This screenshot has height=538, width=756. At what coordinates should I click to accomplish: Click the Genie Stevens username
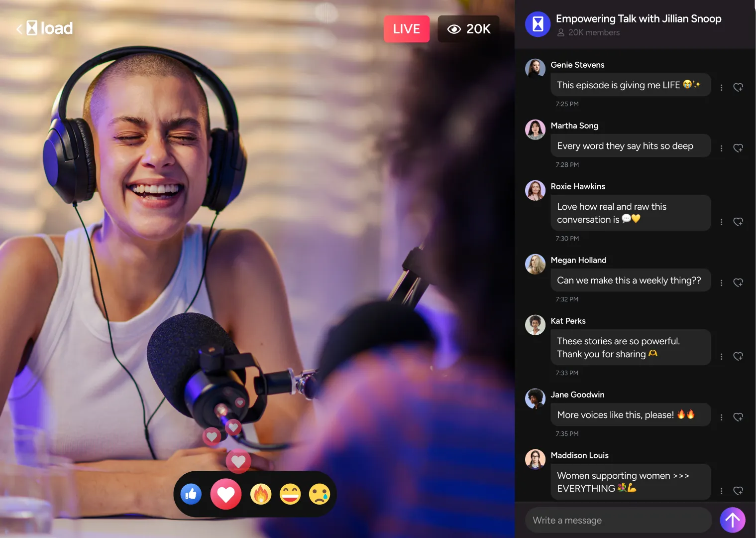coord(577,65)
